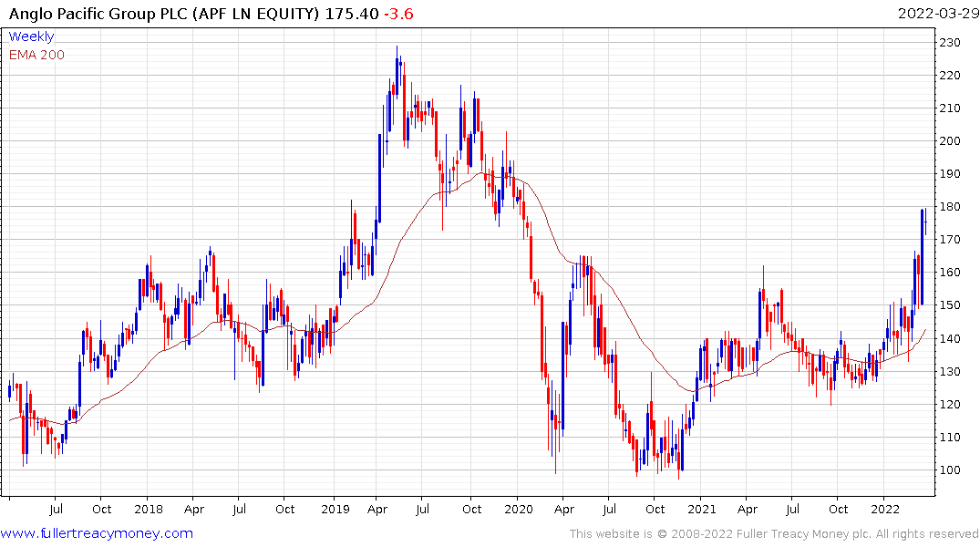Click the EMA 200 legend label

36,55
